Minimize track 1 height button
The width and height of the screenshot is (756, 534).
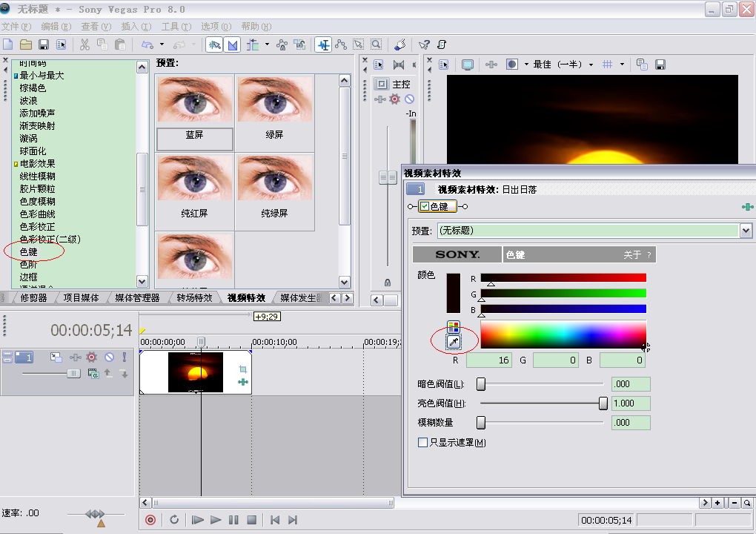coord(7,355)
